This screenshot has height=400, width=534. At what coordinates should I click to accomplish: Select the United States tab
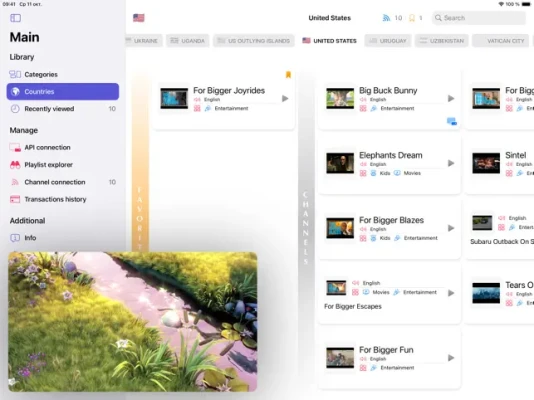329,41
